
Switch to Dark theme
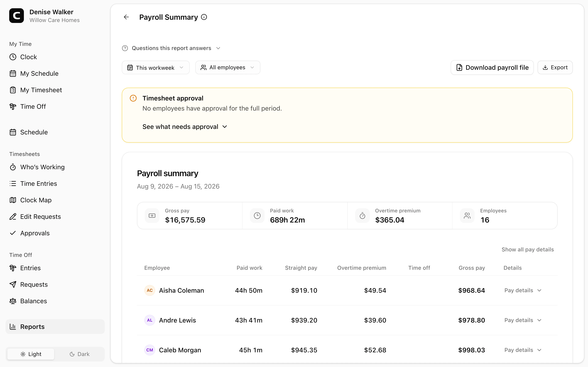click(79, 354)
